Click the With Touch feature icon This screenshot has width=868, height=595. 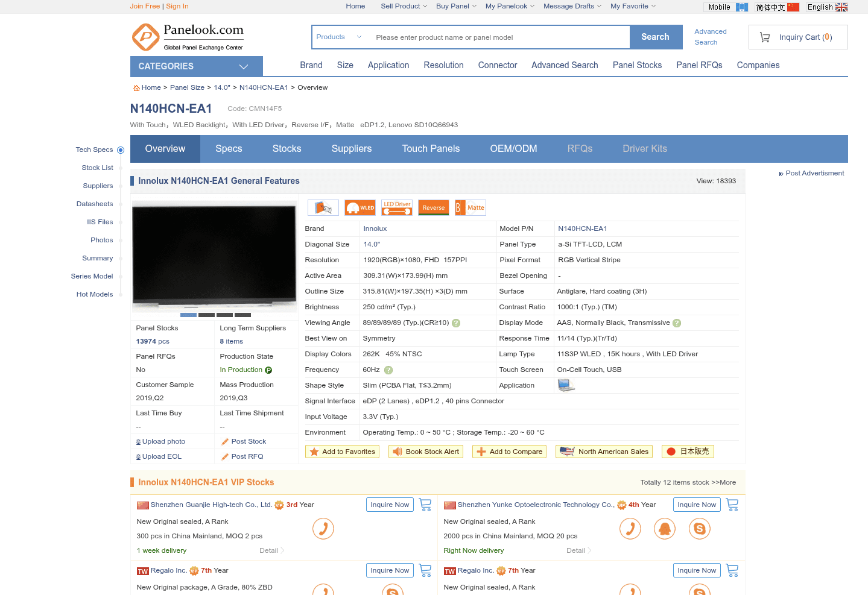point(323,207)
